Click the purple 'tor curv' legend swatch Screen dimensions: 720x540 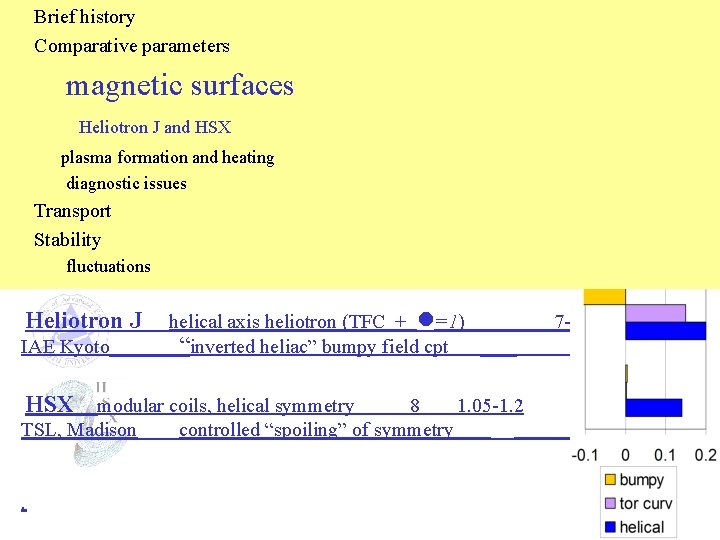(610, 503)
